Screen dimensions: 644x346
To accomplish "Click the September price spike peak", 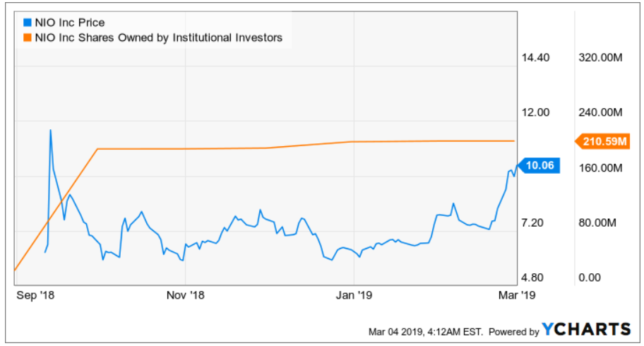I will (50, 130).
